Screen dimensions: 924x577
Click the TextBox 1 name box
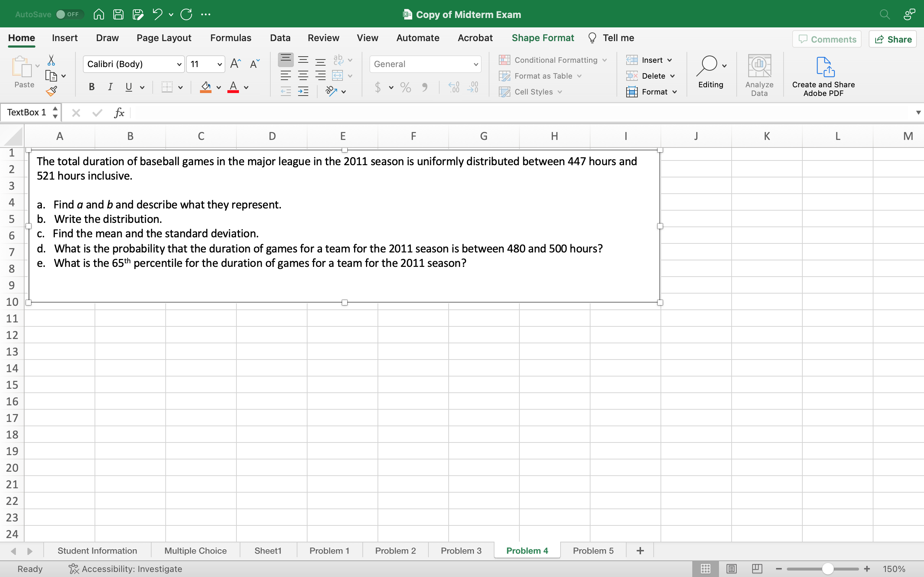(27, 112)
